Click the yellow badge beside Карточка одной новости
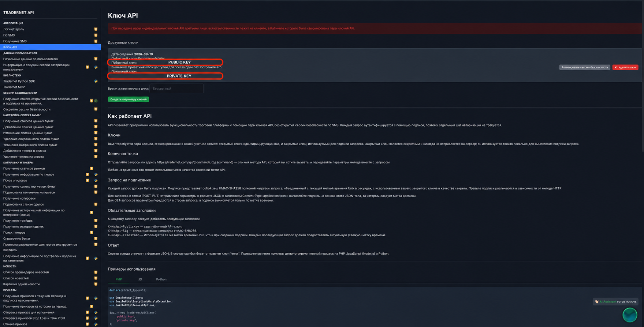Image resolution: width=644 pixels, height=327 pixels. pos(96,284)
